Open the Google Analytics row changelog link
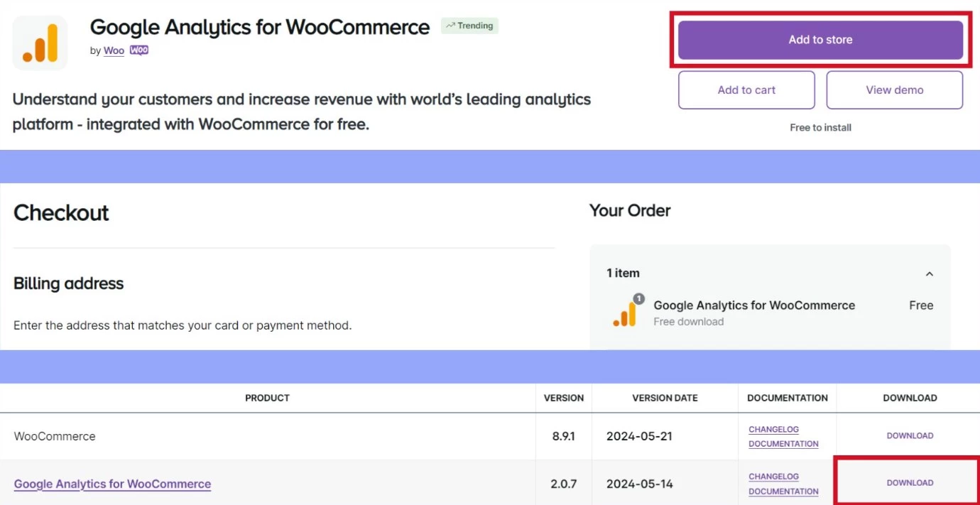Image resolution: width=980 pixels, height=505 pixels. pyautogui.click(x=773, y=477)
